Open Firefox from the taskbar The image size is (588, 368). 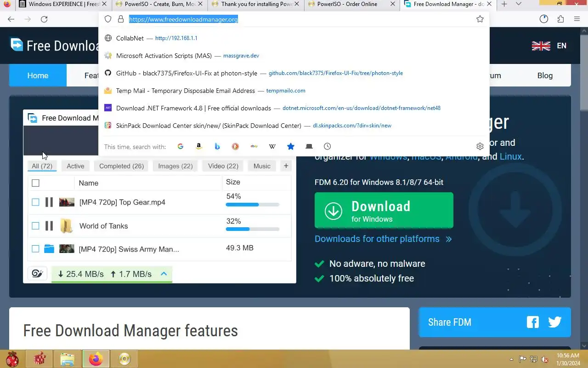pos(96,359)
